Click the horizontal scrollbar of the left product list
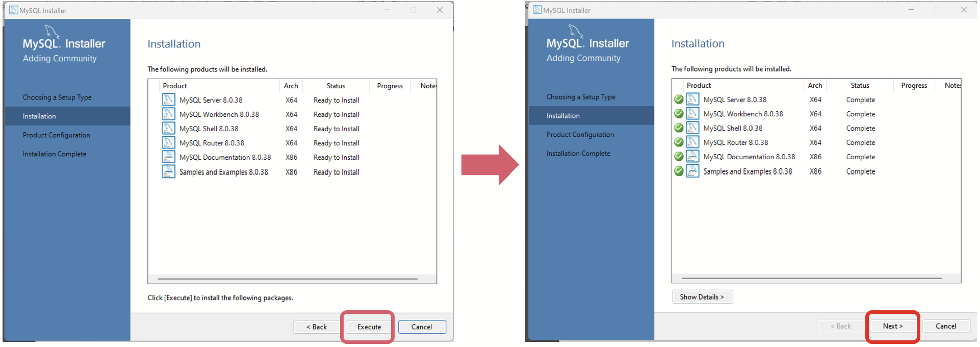The image size is (980, 347). (288, 279)
